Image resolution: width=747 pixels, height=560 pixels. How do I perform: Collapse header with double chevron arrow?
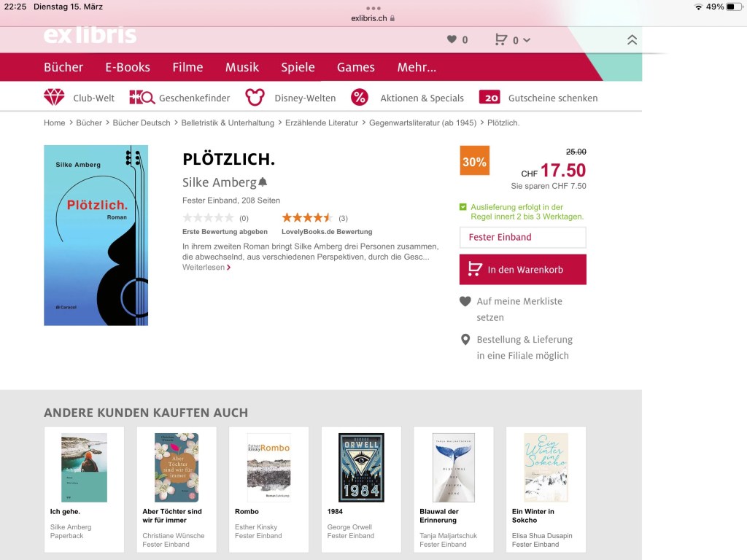632,40
